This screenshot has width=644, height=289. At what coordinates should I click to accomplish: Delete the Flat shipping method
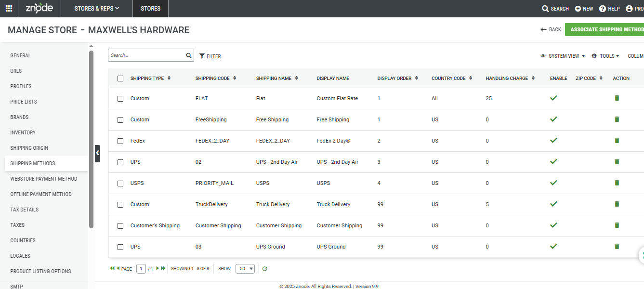(617, 98)
